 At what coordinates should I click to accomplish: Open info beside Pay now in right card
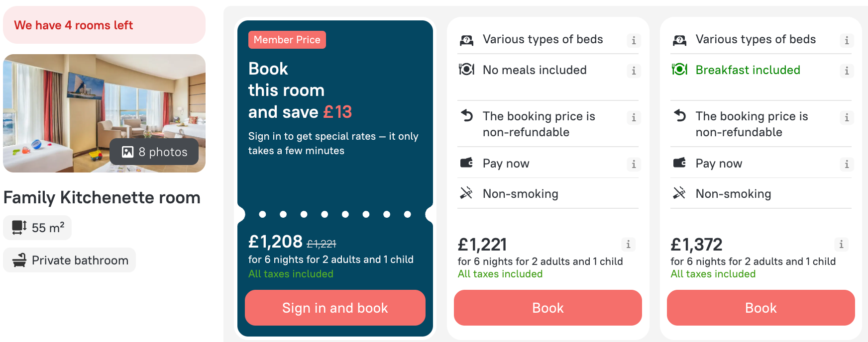click(847, 164)
